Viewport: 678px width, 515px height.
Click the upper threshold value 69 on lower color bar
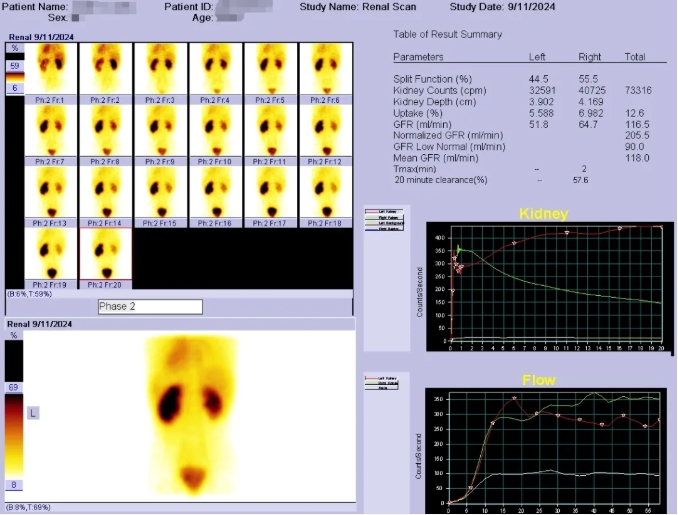pos(14,386)
